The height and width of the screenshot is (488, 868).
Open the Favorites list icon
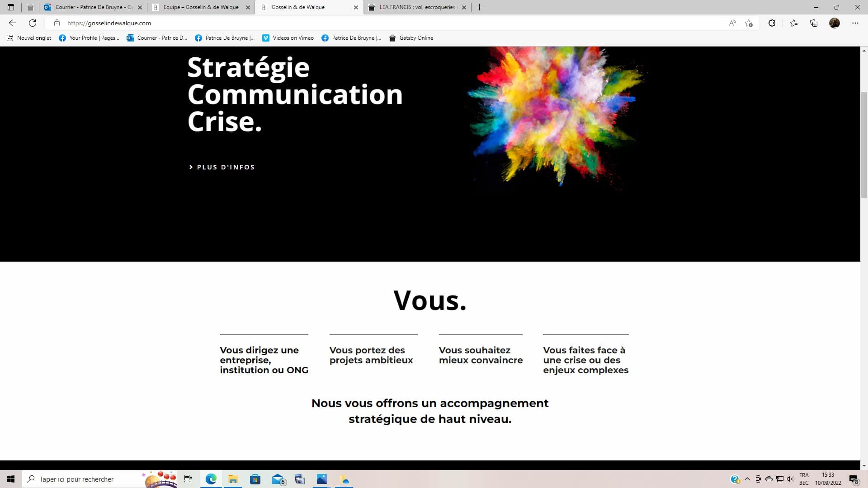pyautogui.click(x=794, y=23)
